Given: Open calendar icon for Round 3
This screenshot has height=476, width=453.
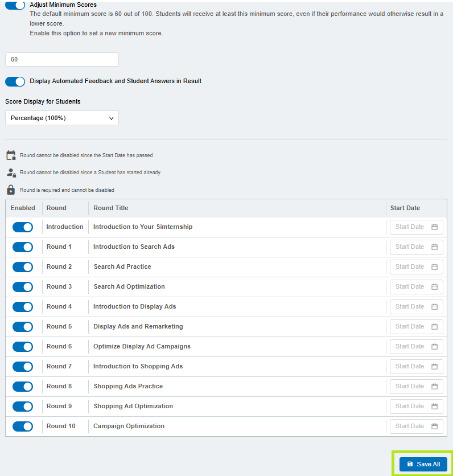Looking at the screenshot, I should [434, 287].
